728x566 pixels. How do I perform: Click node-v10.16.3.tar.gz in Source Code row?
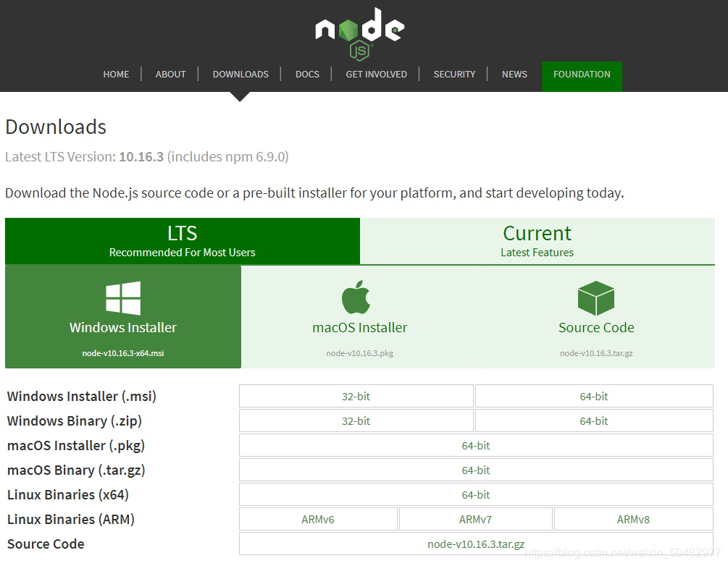(476, 544)
